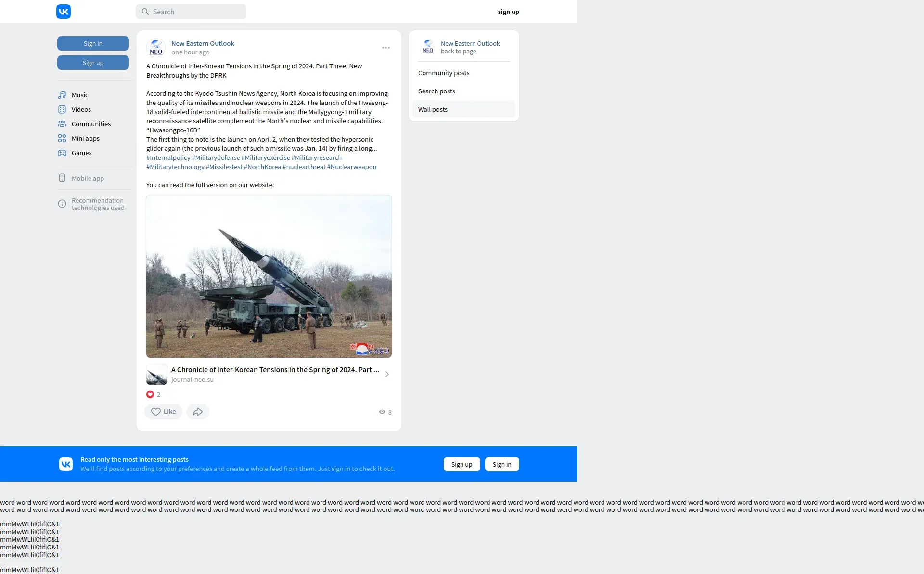Image resolution: width=924 pixels, height=574 pixels.
Task: Click the one hour ago timestamp
Action: click(x=191, y=52)
